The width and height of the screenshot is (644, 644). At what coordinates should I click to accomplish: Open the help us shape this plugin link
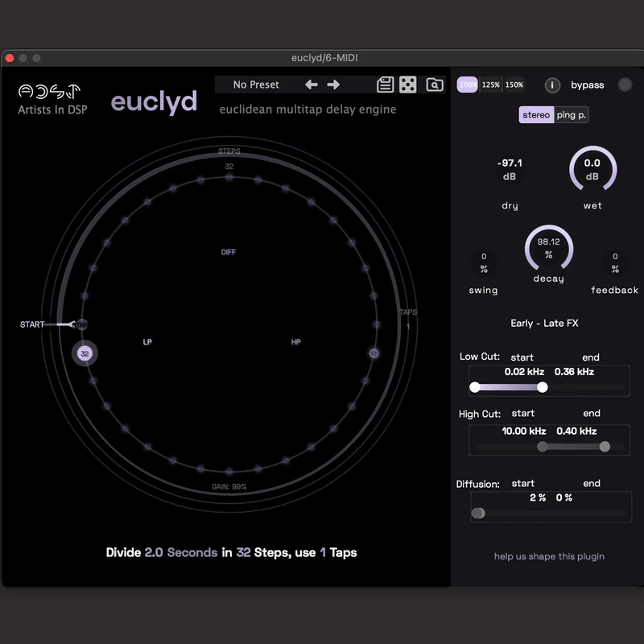pos(549,556)
